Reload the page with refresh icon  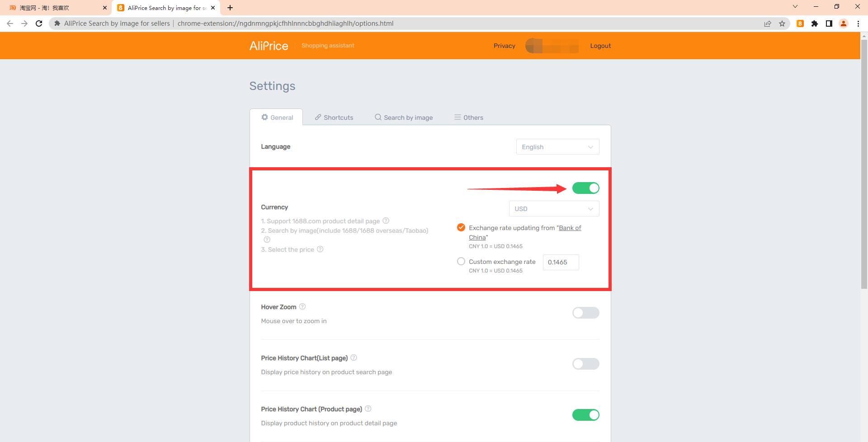[39, 24]
